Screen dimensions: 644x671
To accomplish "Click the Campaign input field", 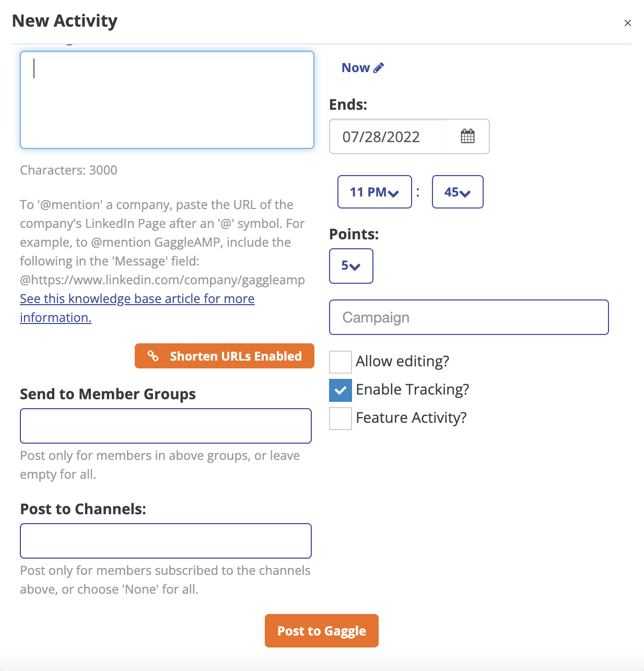I will point(469,317).
